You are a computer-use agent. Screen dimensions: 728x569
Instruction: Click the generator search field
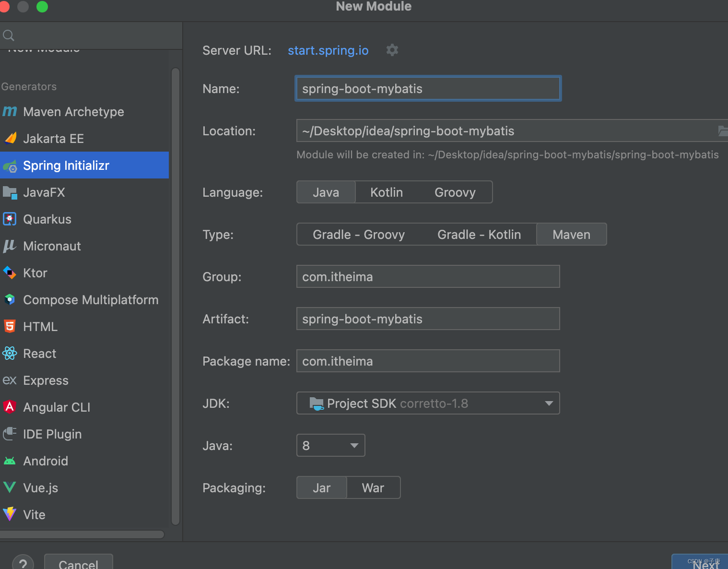(x=91, y=35)
